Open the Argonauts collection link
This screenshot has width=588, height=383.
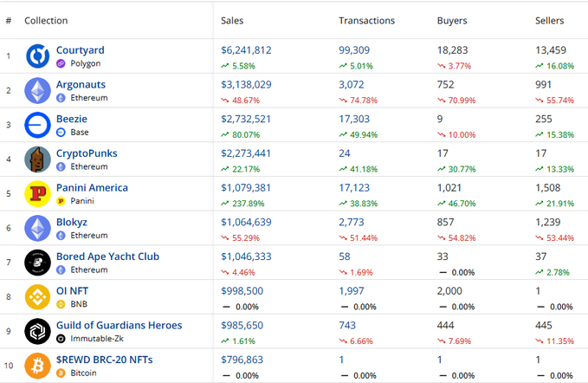coord(81,85)
